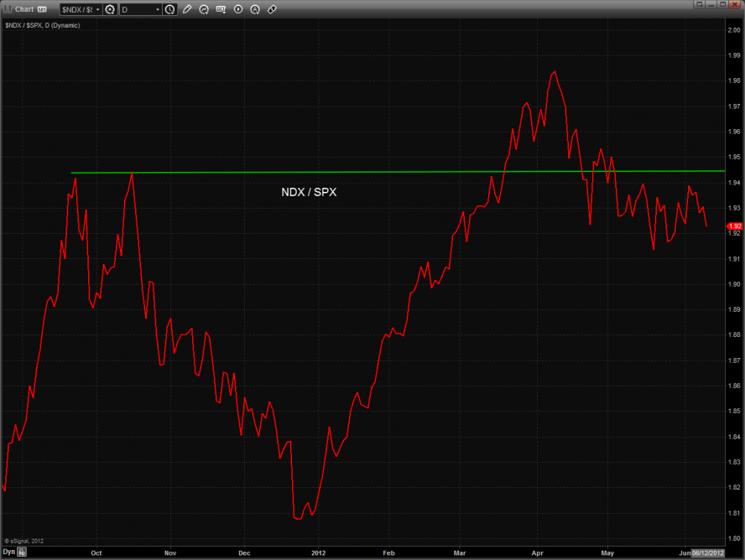Toggle the Dyn mode label at bottom left
This screenshot has width=745, height=560.
pyautogui.click(x=8, y=552)
